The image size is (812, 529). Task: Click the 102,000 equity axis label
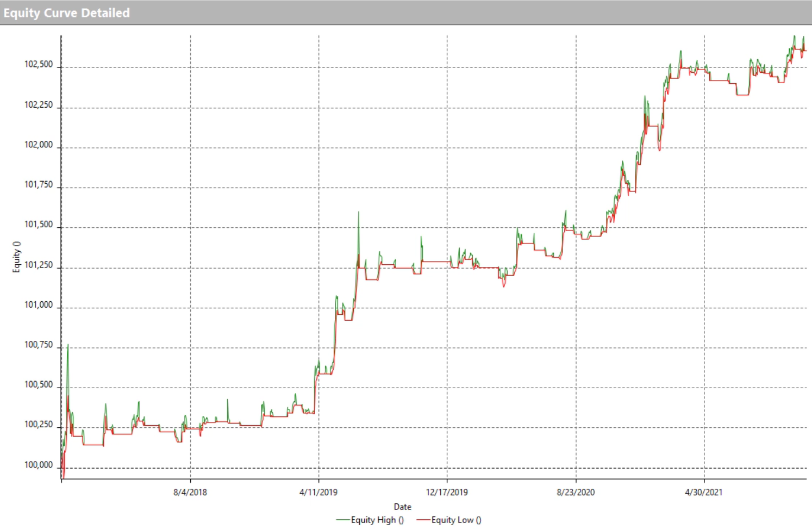pos(39,145)
